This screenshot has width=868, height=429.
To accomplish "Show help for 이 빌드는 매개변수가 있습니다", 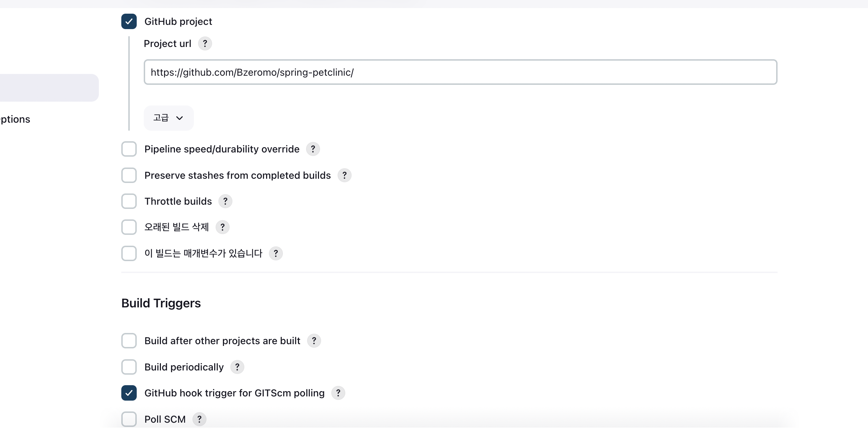I will [276, 253].
